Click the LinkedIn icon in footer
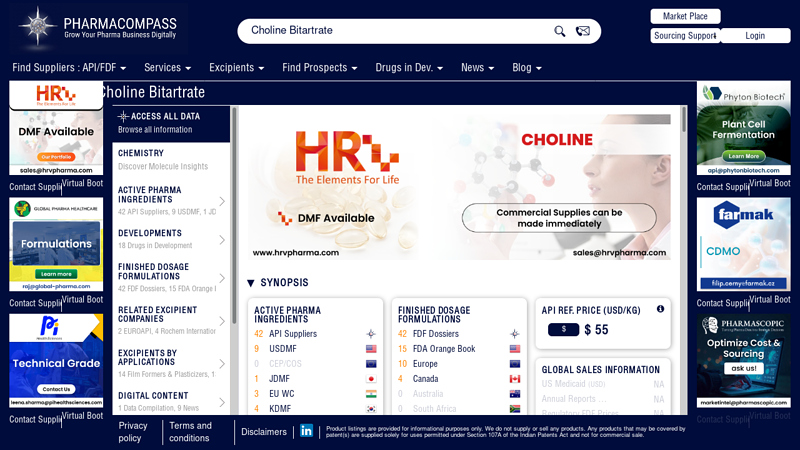800x450 pixels. pyautogui.click(x=306, y=431)
